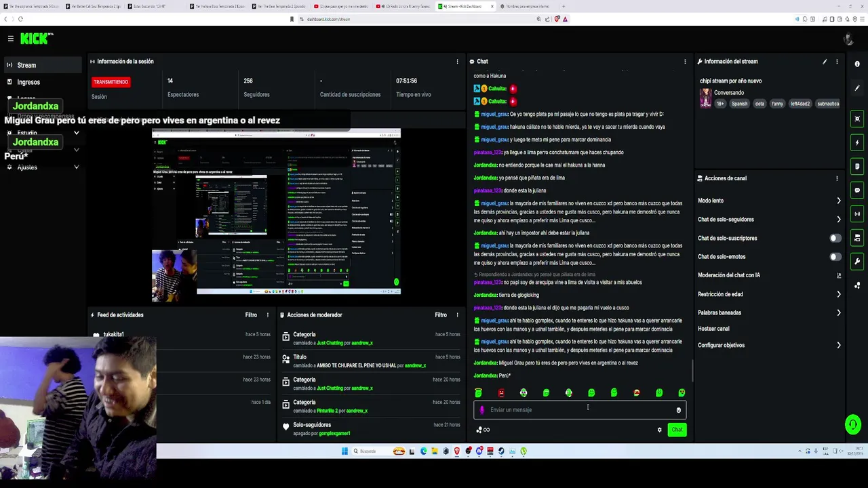Screen dimensions: 868x488
Task: Open Acciones de moderador options menu
Action: click(457, 315)
